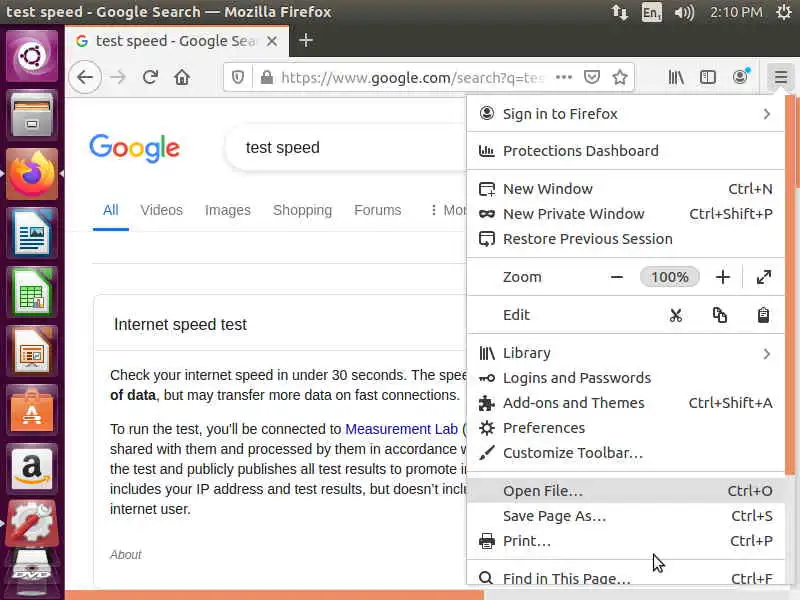Viewport: 800px width, 600px height.
Task: Reset zoom level showing 100%
Action: pyautogui.click(x=669, y=277)
